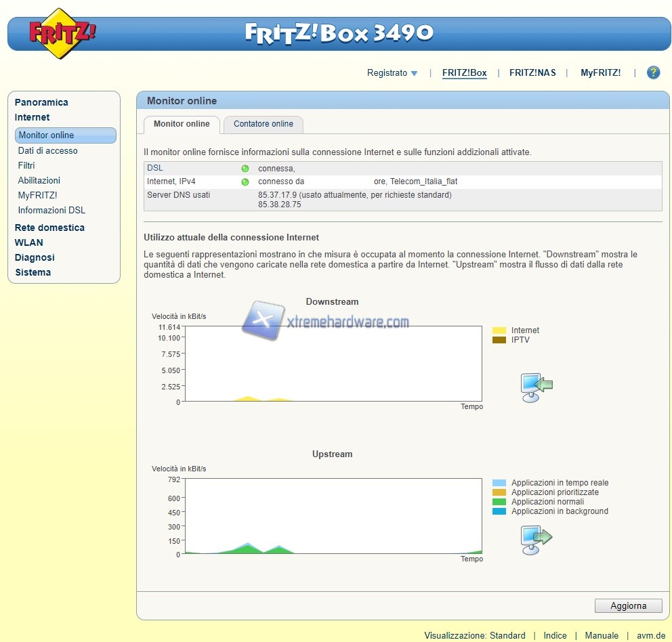Go to Informazioni DSL page

point(51,210)
